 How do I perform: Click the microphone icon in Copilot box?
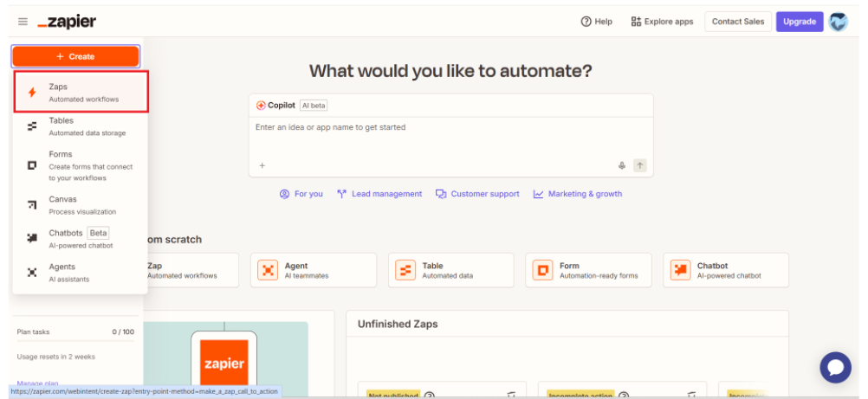(622, 165)
